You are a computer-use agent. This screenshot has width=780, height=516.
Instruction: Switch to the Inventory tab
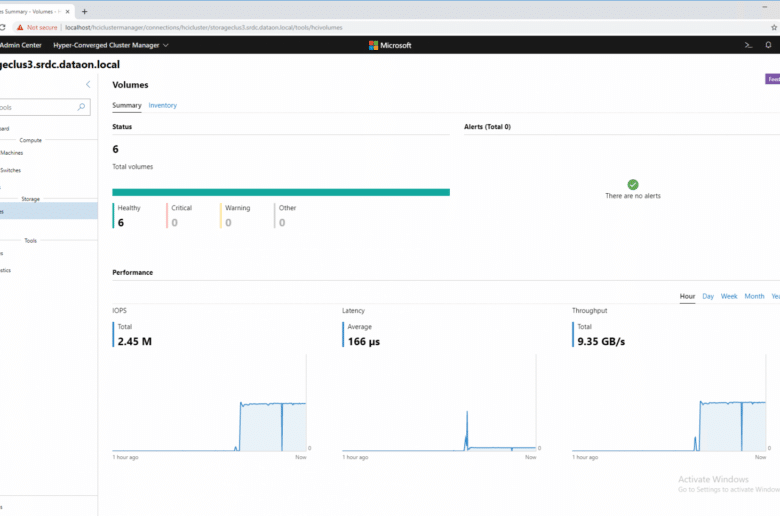tap(163, 105)
